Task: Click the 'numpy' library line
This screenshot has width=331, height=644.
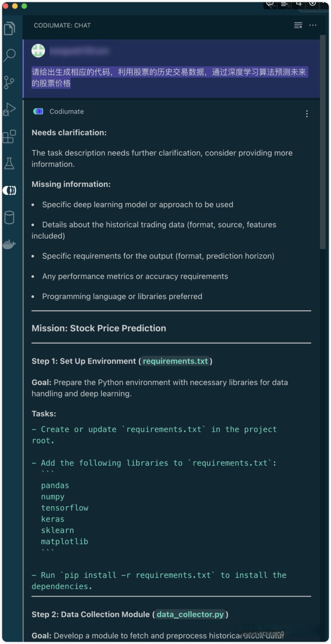Action: tap(53, 497)
